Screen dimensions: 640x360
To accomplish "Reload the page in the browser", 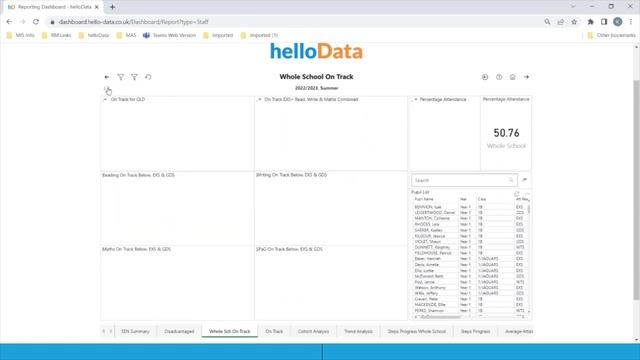I will click(x=36, y=22).
